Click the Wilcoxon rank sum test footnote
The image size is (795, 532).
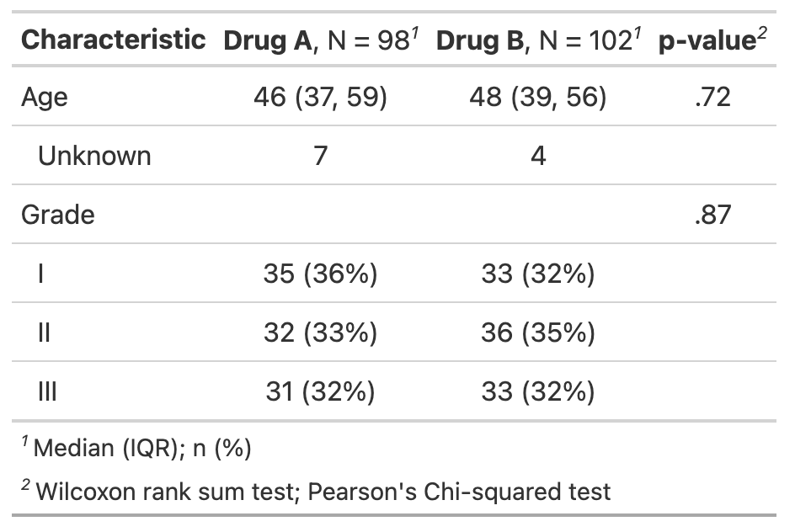[316, 492]
